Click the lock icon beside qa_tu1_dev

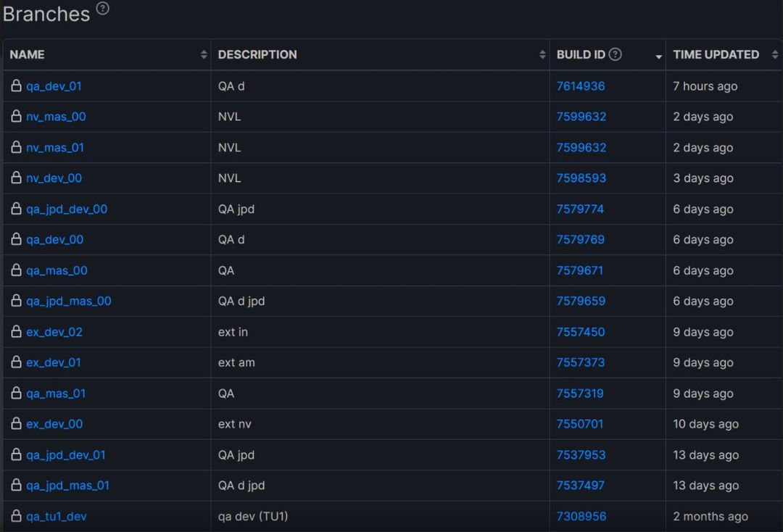(x=17, y=516)
